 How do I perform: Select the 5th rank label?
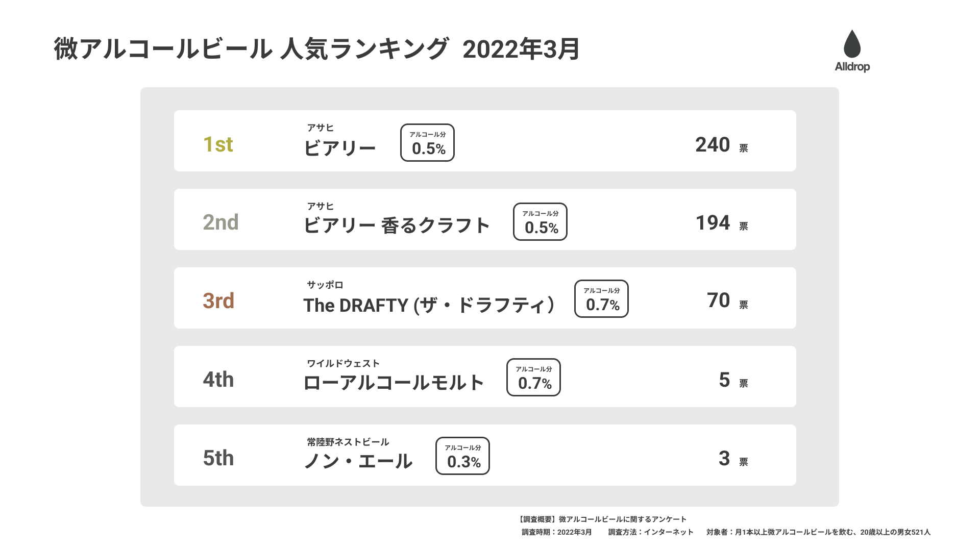tap(218, 458)
